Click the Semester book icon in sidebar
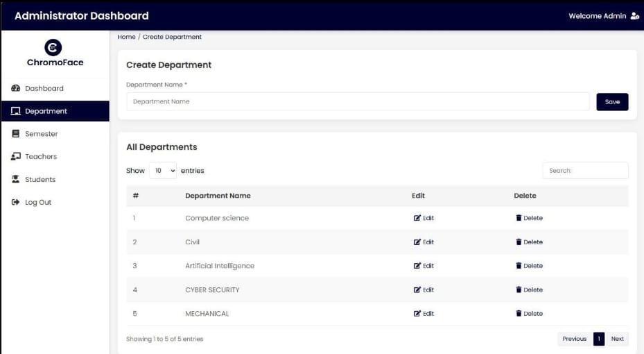 pyautogui.click(x=16, y=134)
